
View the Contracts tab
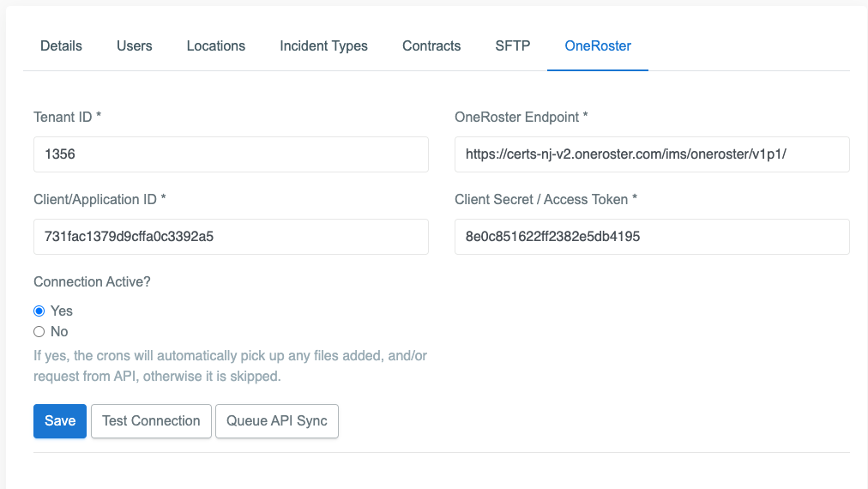pyautogui.click(x=431, y=46)
